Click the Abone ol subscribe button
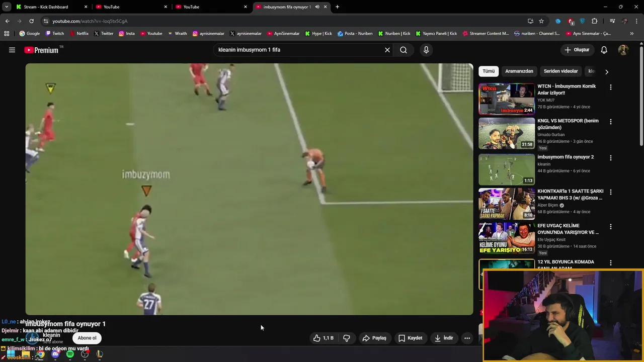The width and height of the screenshot is (644, 362). [x=87, y=338]
